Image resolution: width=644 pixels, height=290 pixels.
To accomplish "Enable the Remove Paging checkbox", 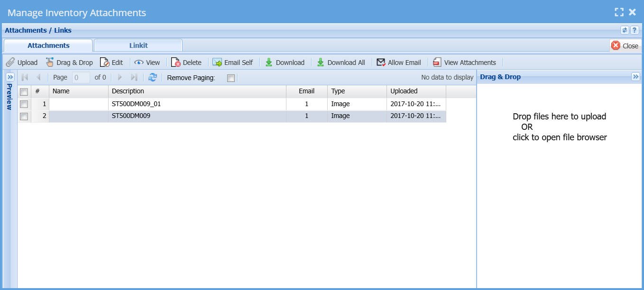I will point(231,78).
